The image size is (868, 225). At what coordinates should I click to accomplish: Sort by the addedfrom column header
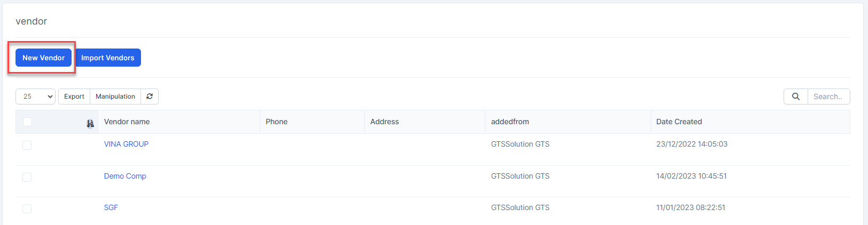(510, 122)
